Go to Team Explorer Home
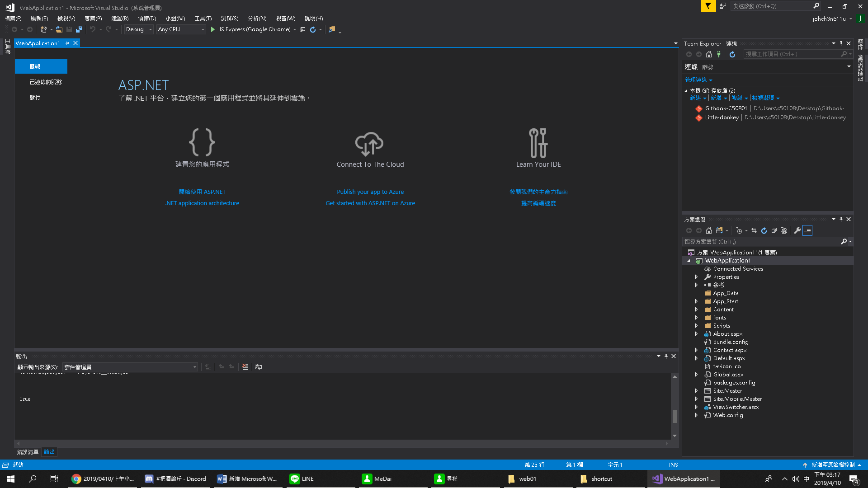868x488 pixels. pos(709,54)
